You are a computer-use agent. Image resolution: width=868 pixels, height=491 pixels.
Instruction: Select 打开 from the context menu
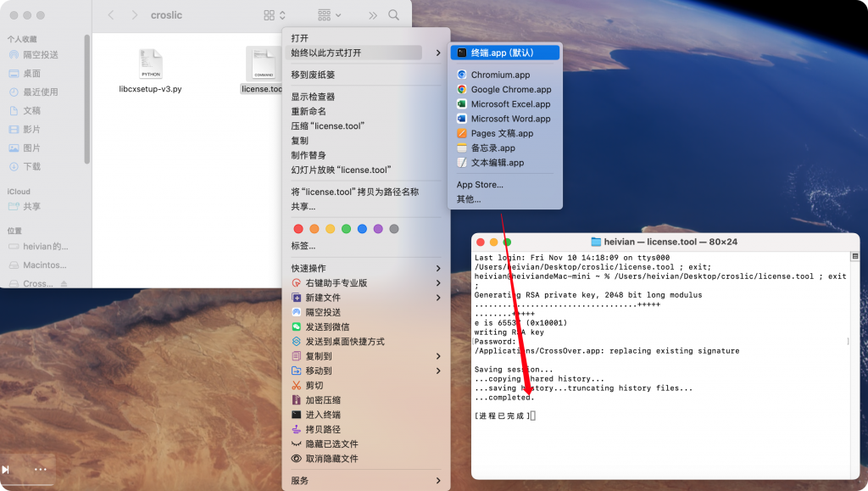point(297,37)
